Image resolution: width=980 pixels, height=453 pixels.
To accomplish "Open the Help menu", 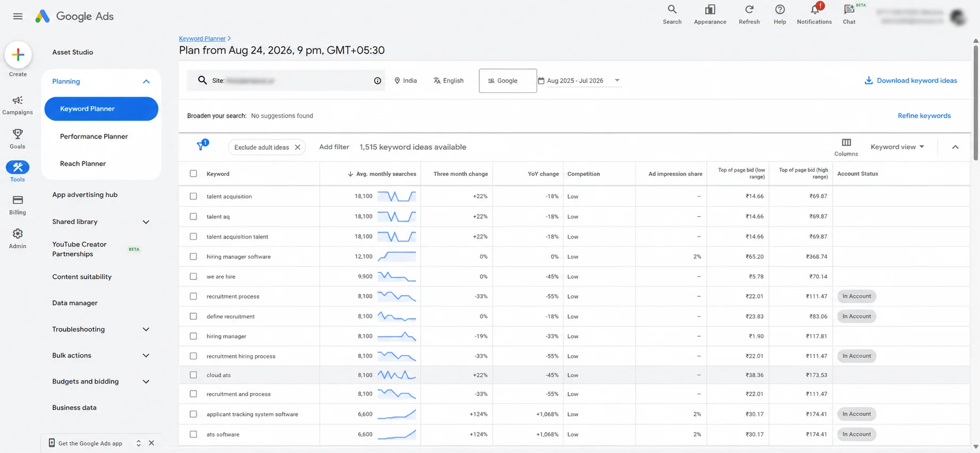I will [x=780, y=14].
